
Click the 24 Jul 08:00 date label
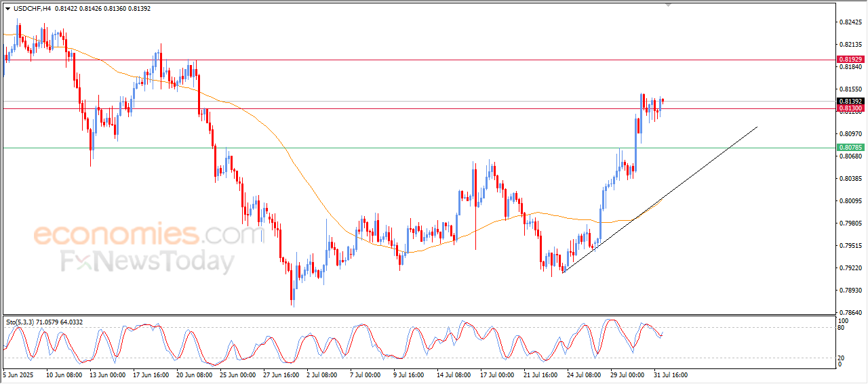tap(583, 375)
